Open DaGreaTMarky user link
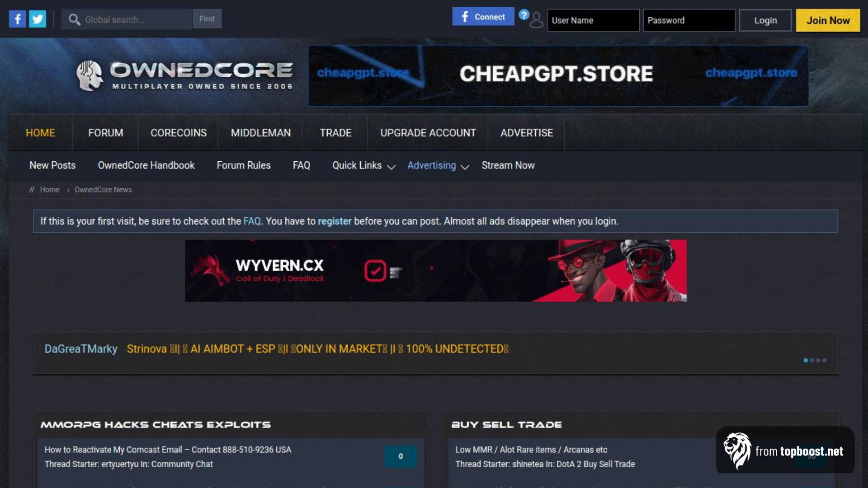 81,349
